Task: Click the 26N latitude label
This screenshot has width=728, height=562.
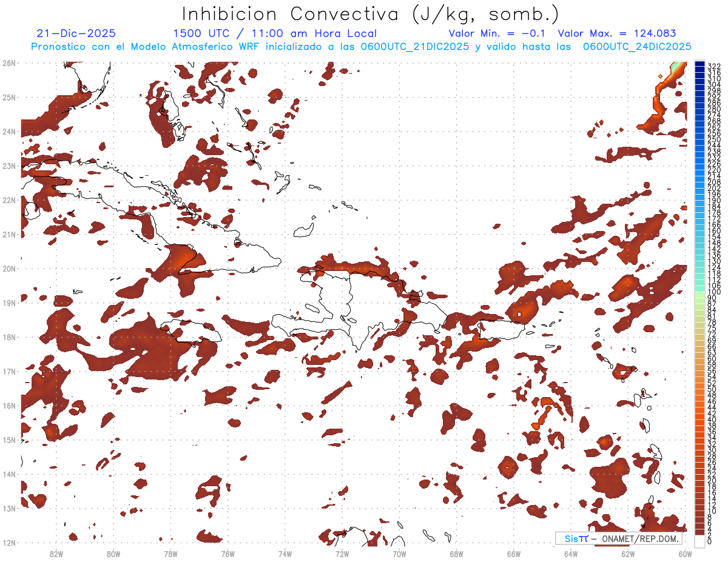Action: 9,63
